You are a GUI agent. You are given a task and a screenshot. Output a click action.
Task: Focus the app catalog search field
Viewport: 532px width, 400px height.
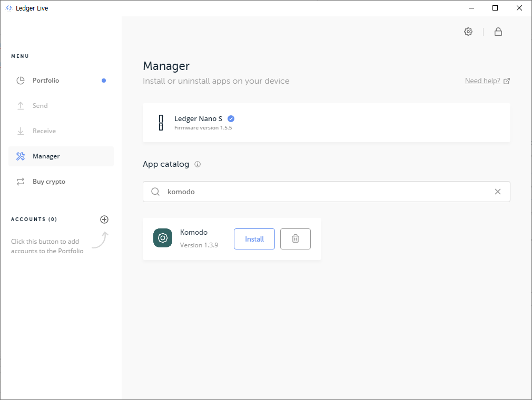(x=327, y=192)
